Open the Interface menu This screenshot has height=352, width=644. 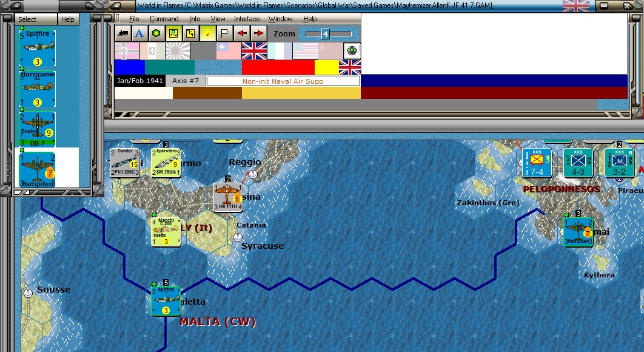click(x=247, y=19)
